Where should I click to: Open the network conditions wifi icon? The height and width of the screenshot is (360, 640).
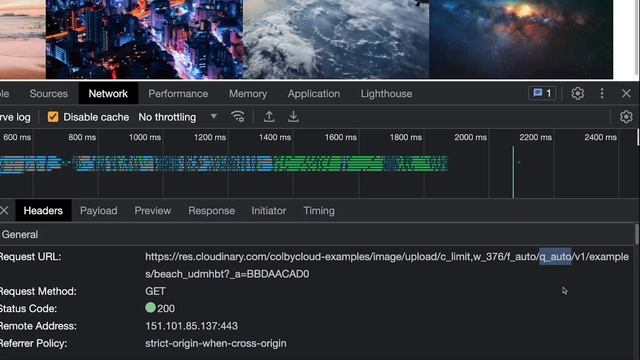coord(238,117)
